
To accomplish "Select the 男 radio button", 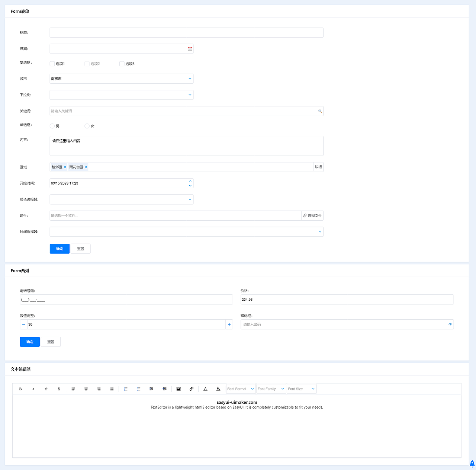I will click(52, 126).
